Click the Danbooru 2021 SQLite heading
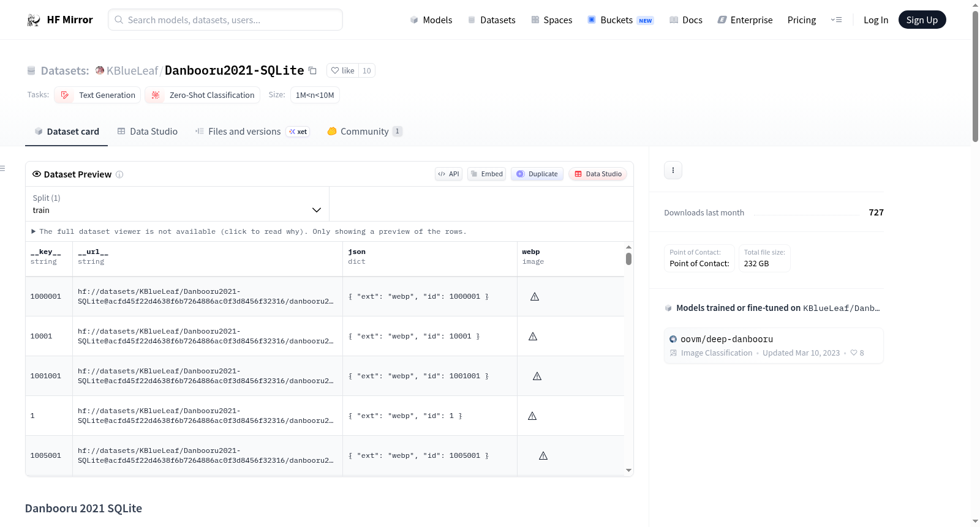 [83, 509]
